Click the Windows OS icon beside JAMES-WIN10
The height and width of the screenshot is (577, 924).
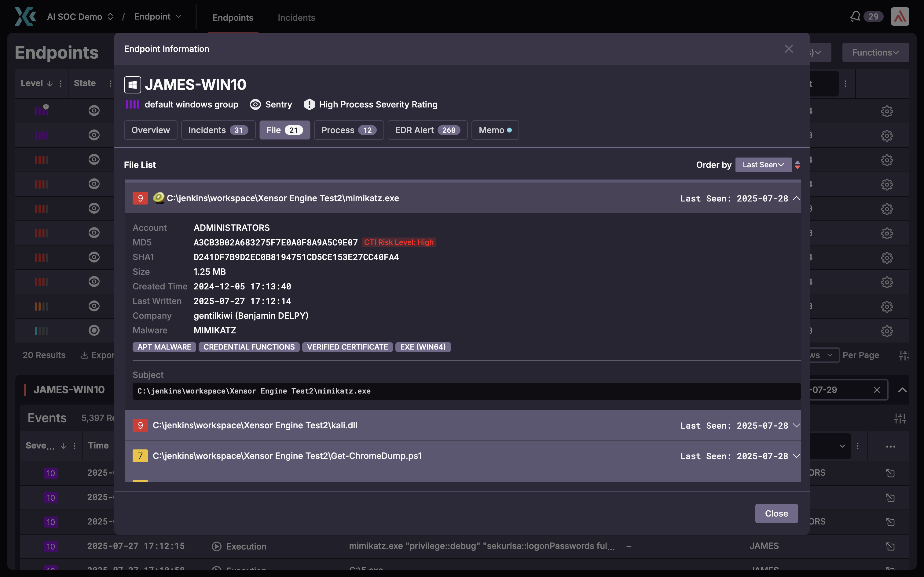[x=133, y=85]
